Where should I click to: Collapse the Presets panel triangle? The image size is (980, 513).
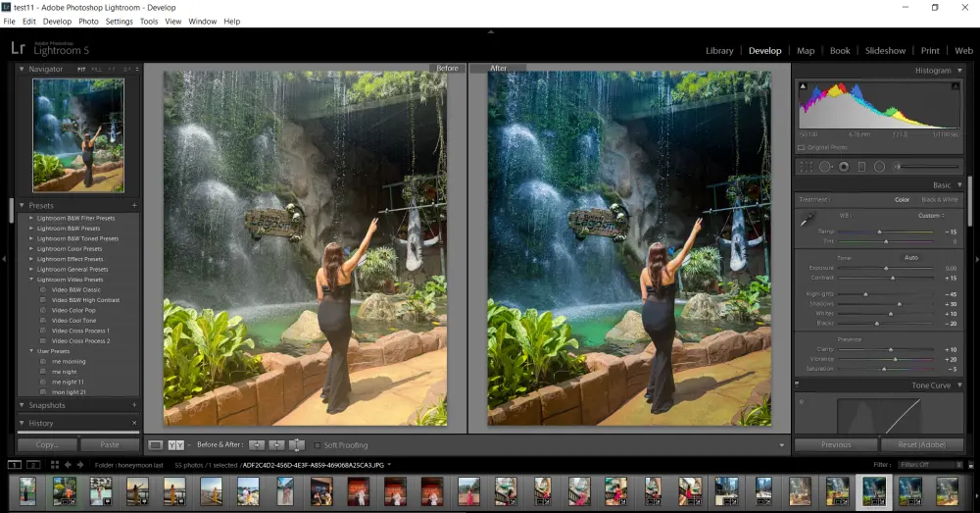point(22,205)
